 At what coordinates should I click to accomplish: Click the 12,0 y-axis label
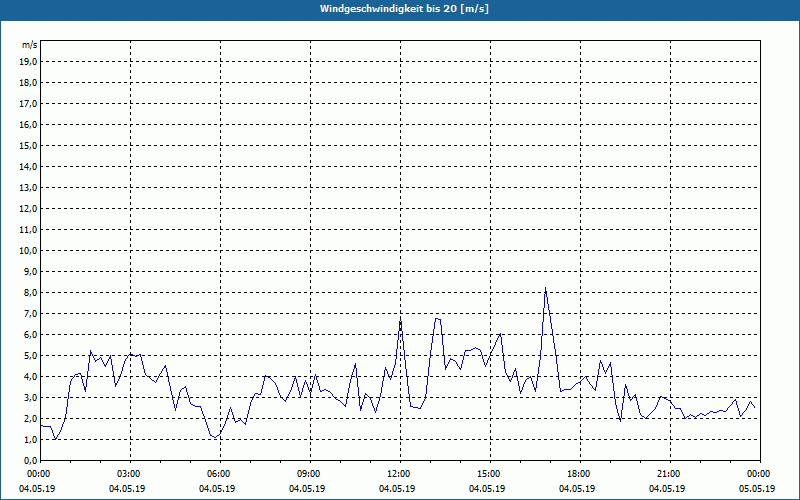pos(29,209)
